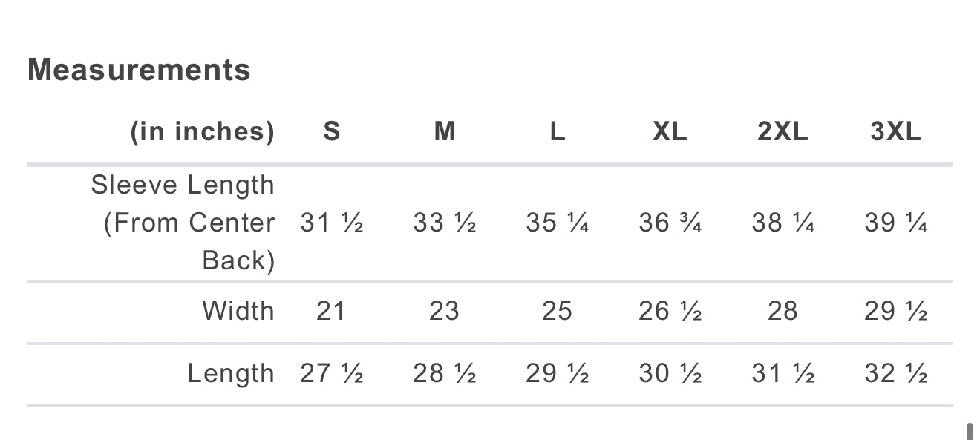Click sleeve length value for size XL
This screenshot has height=440, width=980.
point(670,223)
